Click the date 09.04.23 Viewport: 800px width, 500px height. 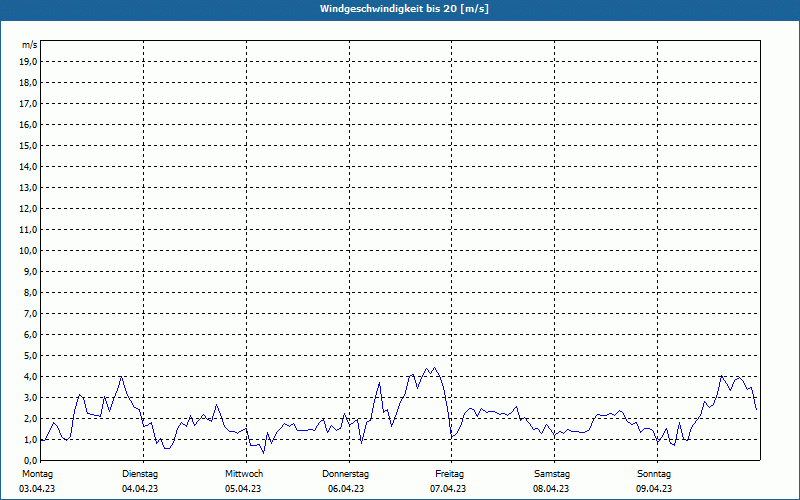654,489
